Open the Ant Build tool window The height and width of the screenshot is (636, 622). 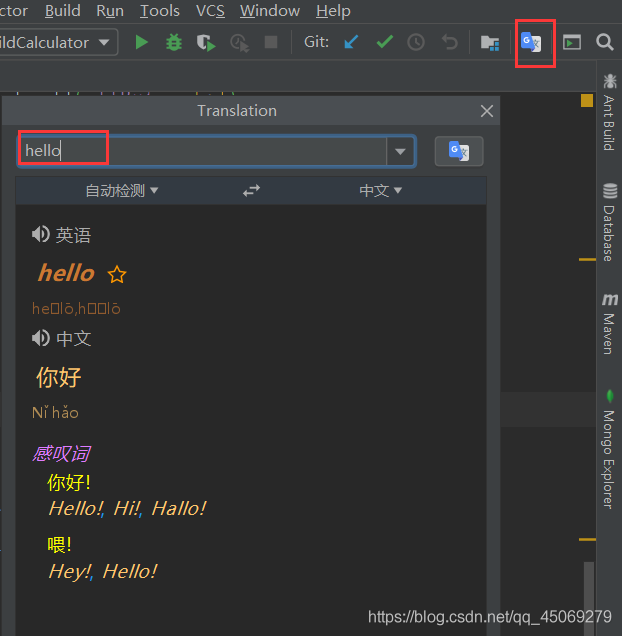(x=609, y=113)
